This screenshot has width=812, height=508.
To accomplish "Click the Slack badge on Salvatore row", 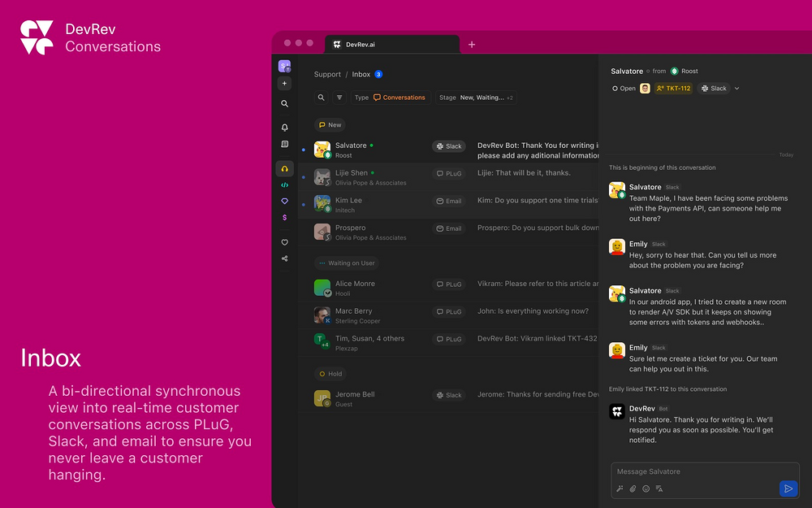I will coord(449,146).
